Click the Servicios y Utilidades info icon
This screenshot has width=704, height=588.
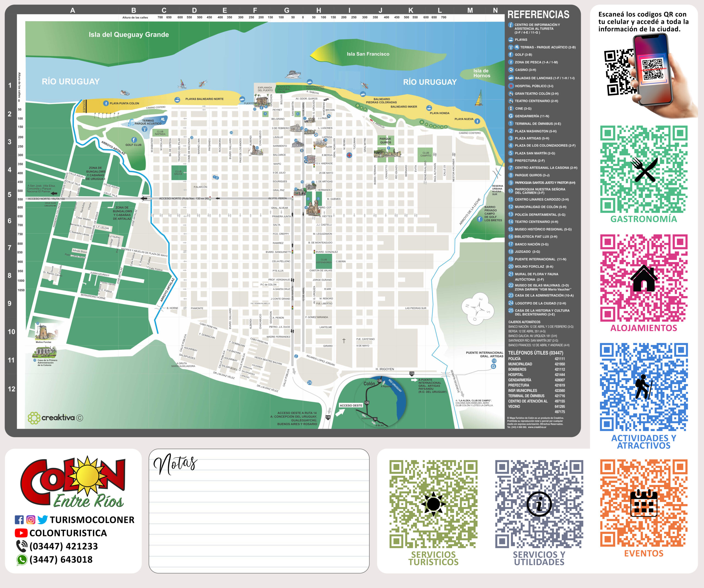click(539, 504)
